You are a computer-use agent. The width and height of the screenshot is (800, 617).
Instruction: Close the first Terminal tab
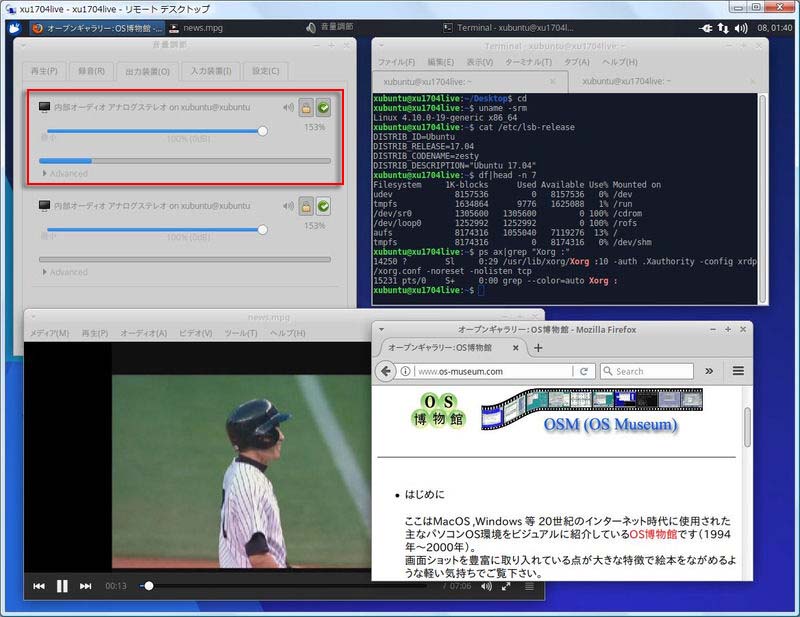tap(553, 82)
